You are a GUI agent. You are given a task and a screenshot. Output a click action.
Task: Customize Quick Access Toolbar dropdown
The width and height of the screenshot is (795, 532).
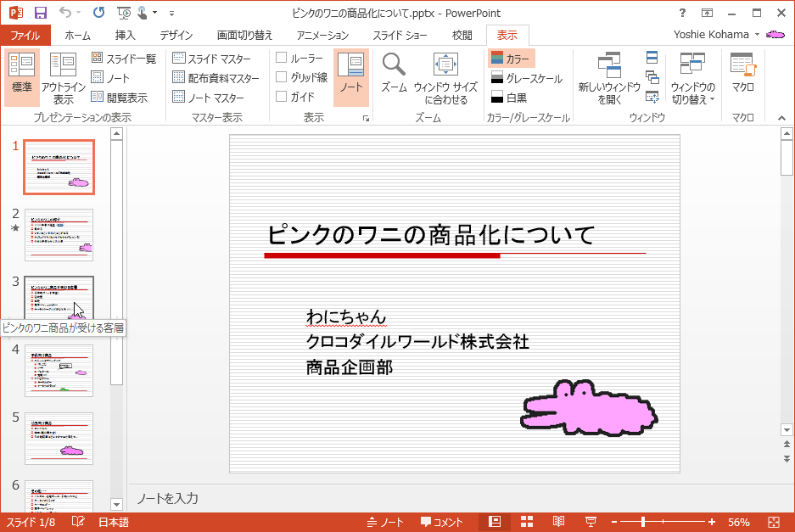coord(172,14)
